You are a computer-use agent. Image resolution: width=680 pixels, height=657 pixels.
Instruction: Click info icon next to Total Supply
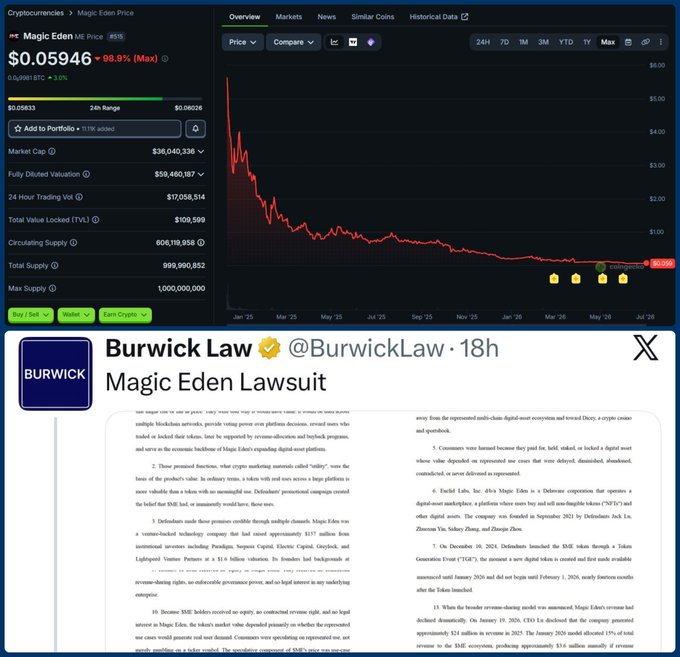tap(55, 265)
